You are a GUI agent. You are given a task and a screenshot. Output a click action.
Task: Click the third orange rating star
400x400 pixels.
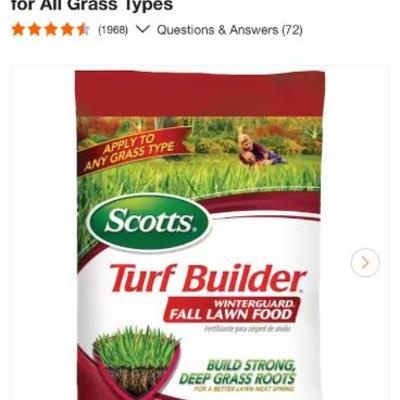51,30
